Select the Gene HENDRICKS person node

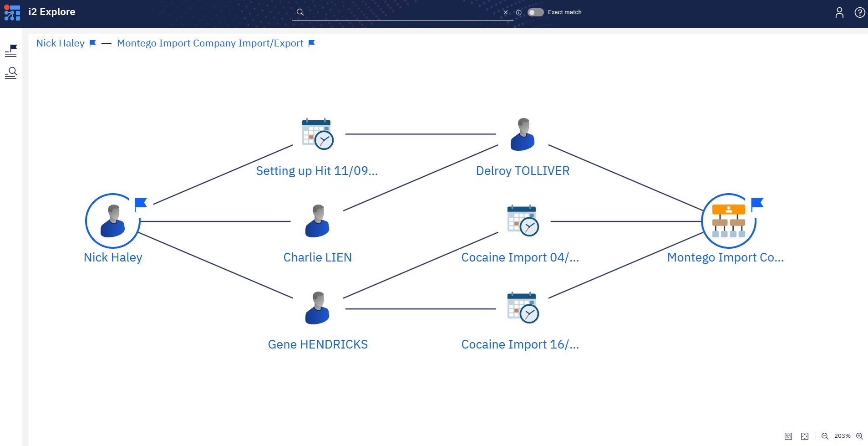point(317,308)
